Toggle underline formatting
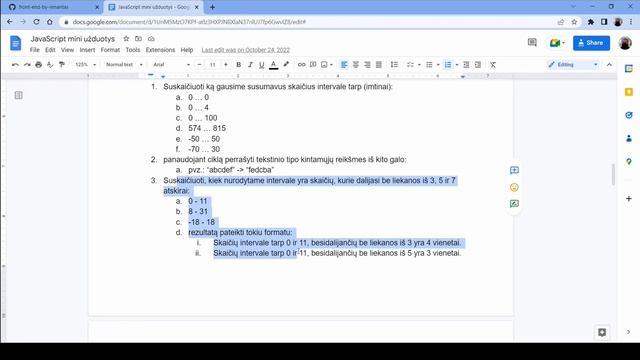 (262, 64)
